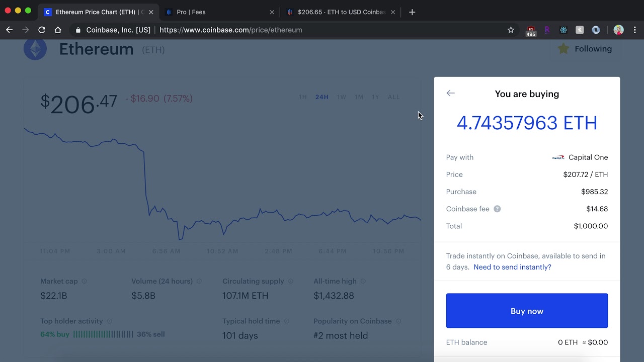Click the $14.68 Coinbase fee value
The image size is (644, 362).
pos(597,209)
